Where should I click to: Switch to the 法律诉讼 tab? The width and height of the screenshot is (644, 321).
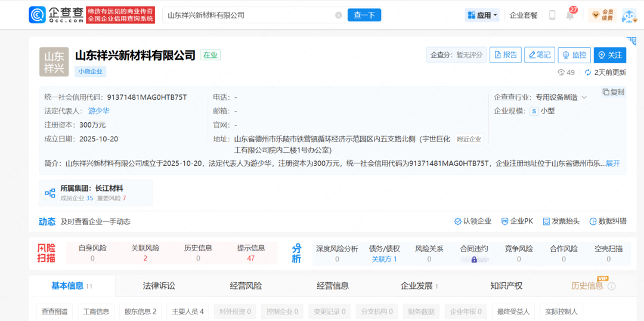tap(159, 286)
